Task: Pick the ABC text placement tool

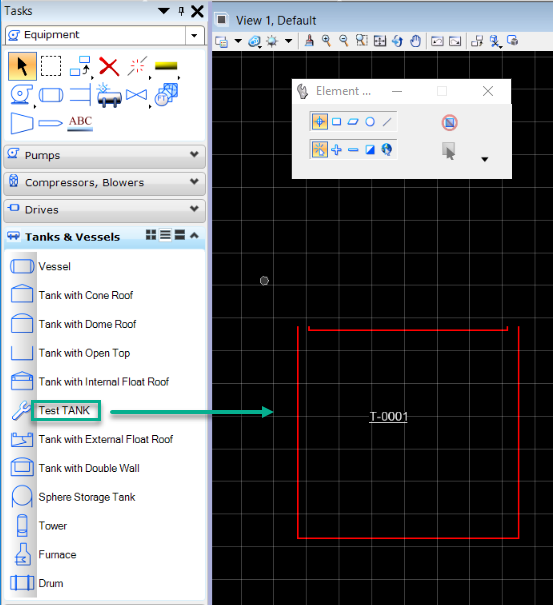Action: (80, 123)
